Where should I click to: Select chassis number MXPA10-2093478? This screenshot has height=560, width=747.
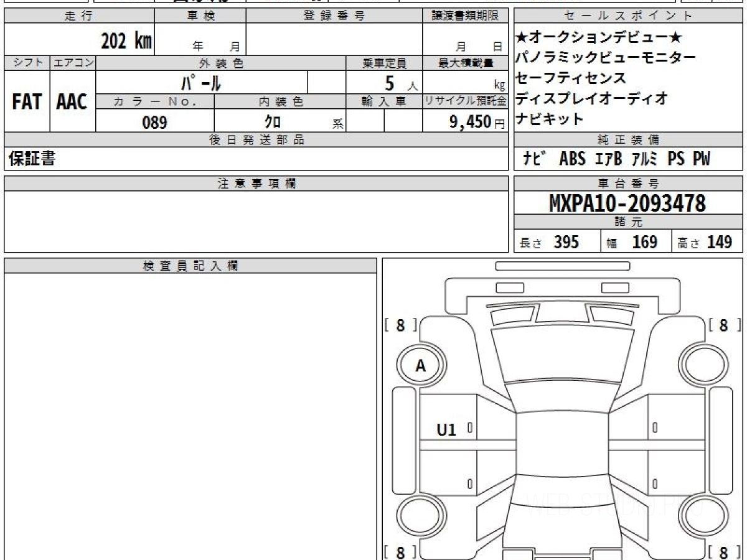(627, 203)
